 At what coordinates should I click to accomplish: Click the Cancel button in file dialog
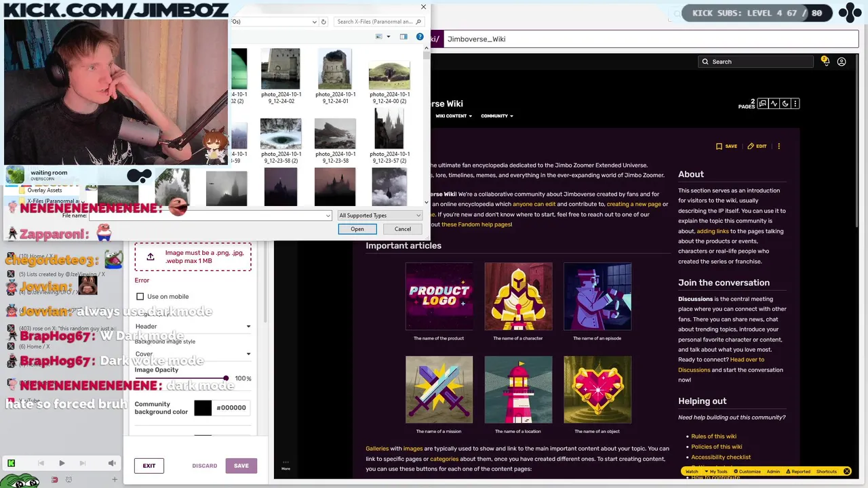click(403, 229)
